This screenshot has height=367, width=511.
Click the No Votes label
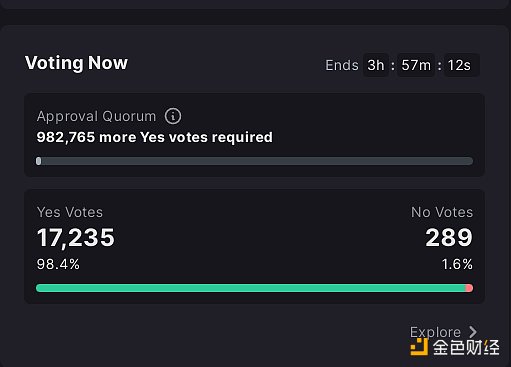point(442,212)
